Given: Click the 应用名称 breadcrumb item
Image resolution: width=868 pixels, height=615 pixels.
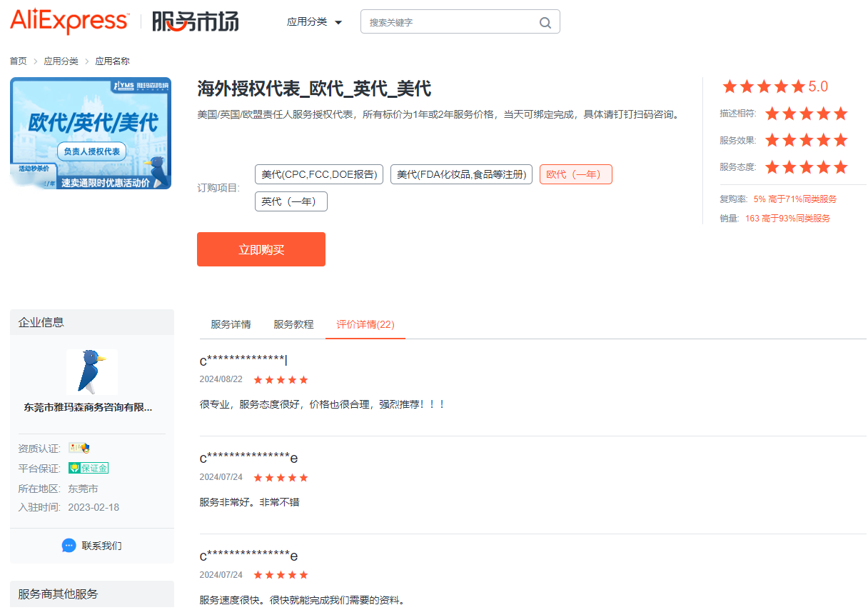Looking at the screenshot, I should pyautogui.click(x=113, y=61).
